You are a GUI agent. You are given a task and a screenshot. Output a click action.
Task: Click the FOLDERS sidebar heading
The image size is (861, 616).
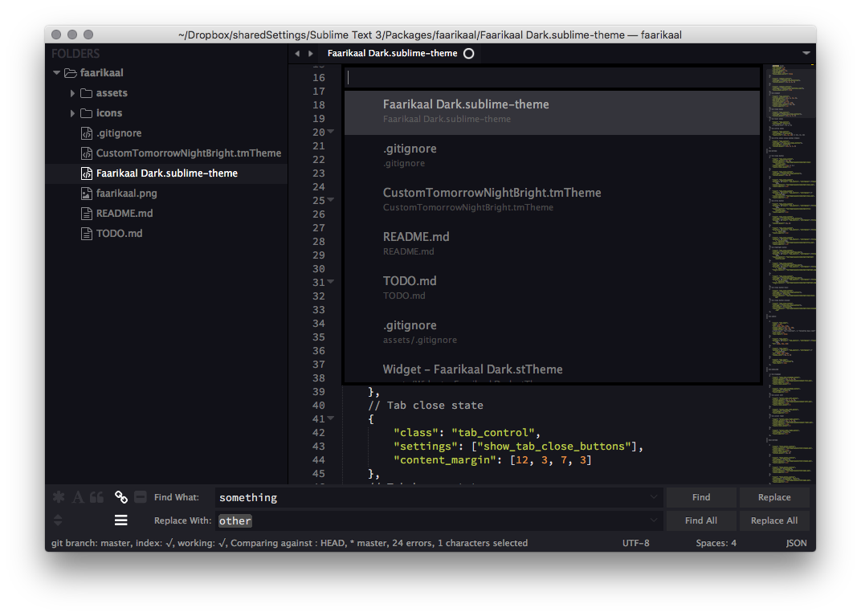point(75,54)
